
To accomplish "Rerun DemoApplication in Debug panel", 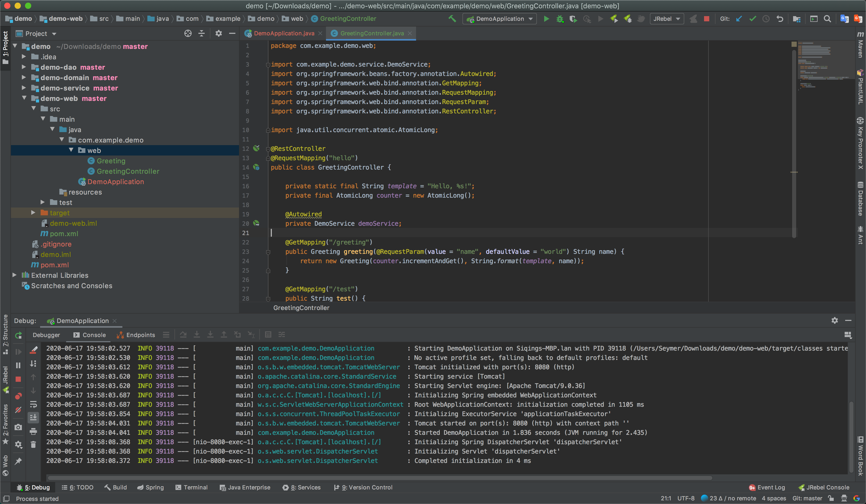I will pos(18,335).
